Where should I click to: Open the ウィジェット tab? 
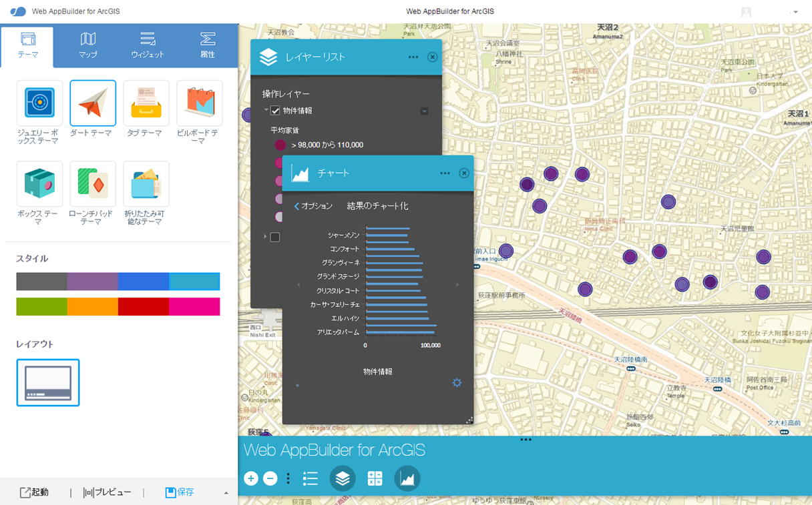click(x=148, y=45)
